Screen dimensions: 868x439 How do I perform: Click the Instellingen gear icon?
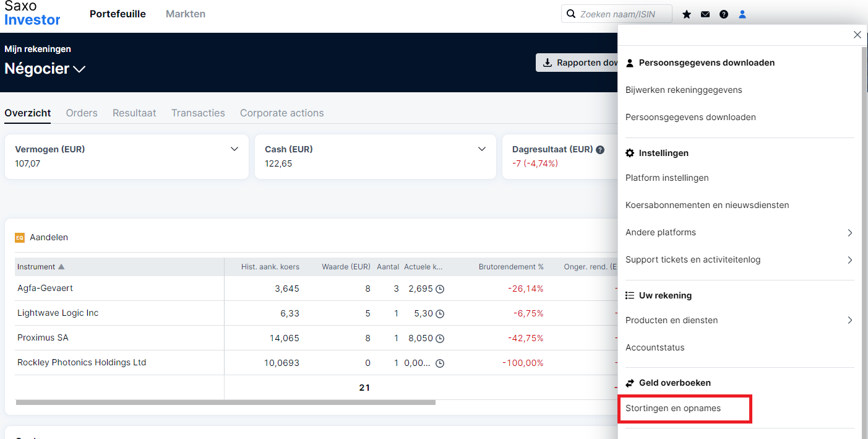pyautogui.click(x=630, y=153)
